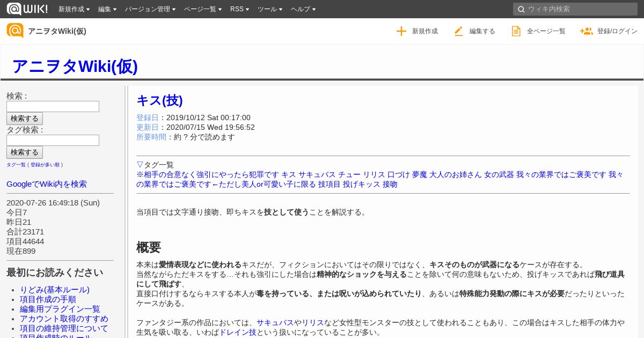Click the チュー tag link
The image size is (644, 338).
[x=349, y=174]
